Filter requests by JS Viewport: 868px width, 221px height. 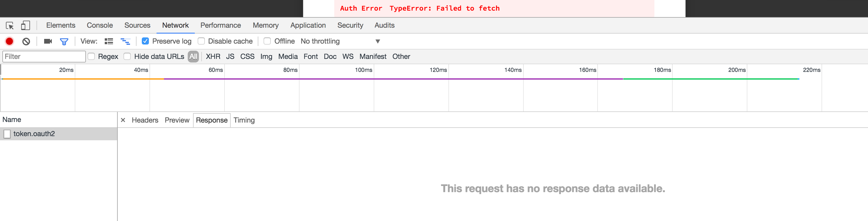pyautogui.click(x=230, y=56)
